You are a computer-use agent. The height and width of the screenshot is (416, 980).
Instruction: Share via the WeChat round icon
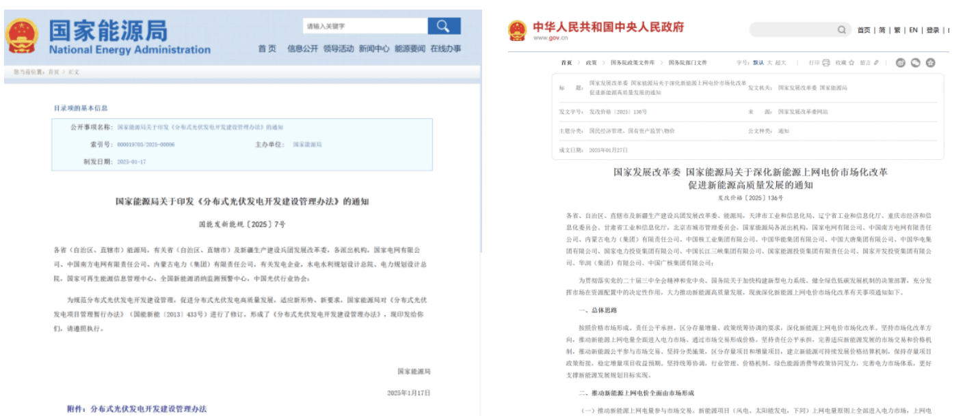point(915,63)
